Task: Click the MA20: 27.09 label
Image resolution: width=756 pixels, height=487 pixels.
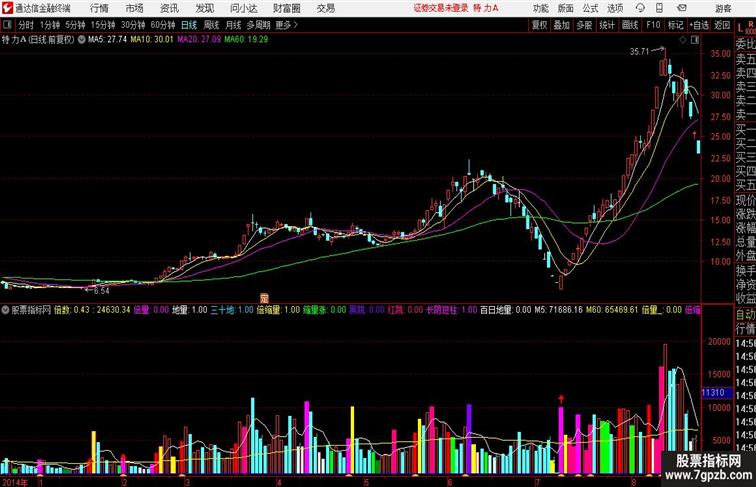Action: point(199,40)
